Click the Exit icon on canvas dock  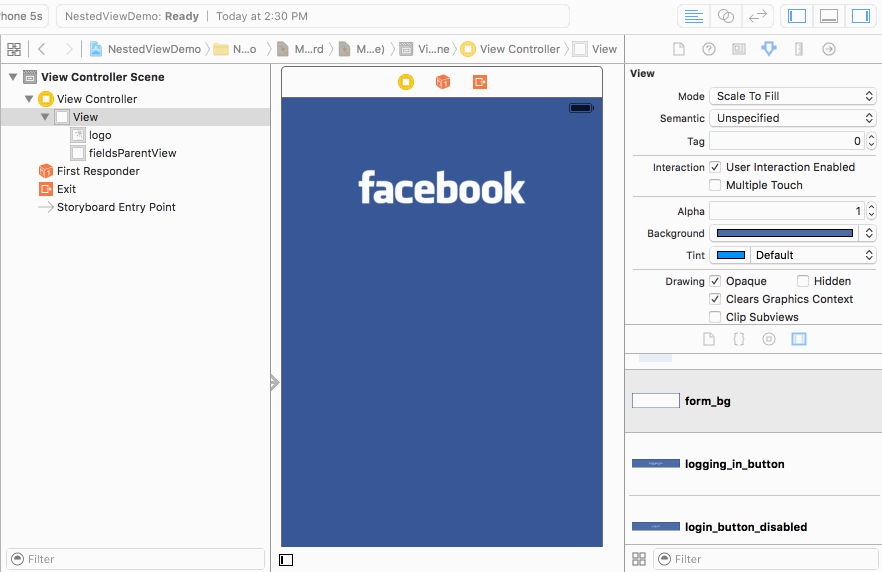tap(480, 82)
